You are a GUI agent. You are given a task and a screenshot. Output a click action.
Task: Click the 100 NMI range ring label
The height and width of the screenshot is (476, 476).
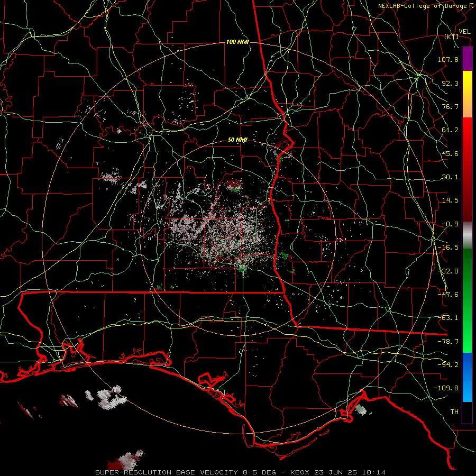click(237, 42)
